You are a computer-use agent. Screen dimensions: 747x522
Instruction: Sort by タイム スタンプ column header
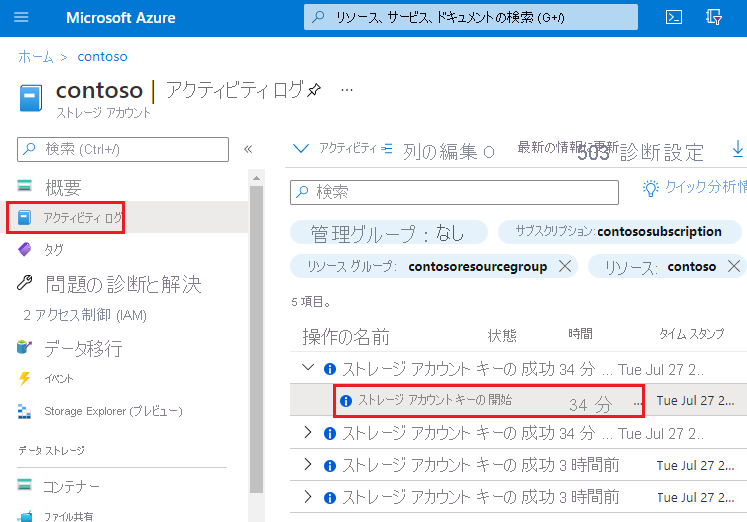691,334
